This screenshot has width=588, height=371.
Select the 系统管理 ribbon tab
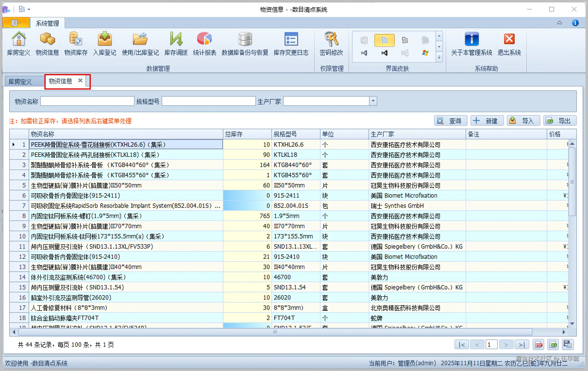pos(47,23)
